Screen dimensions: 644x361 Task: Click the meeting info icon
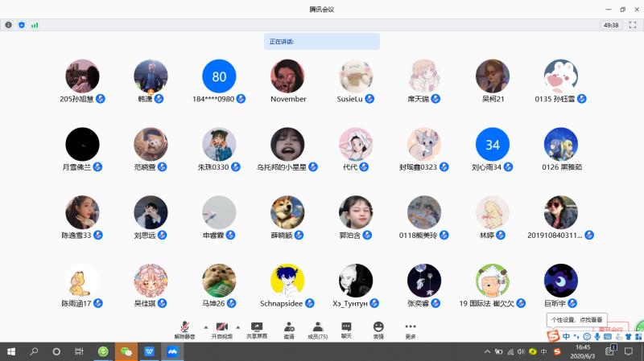(x=9, y=25)
